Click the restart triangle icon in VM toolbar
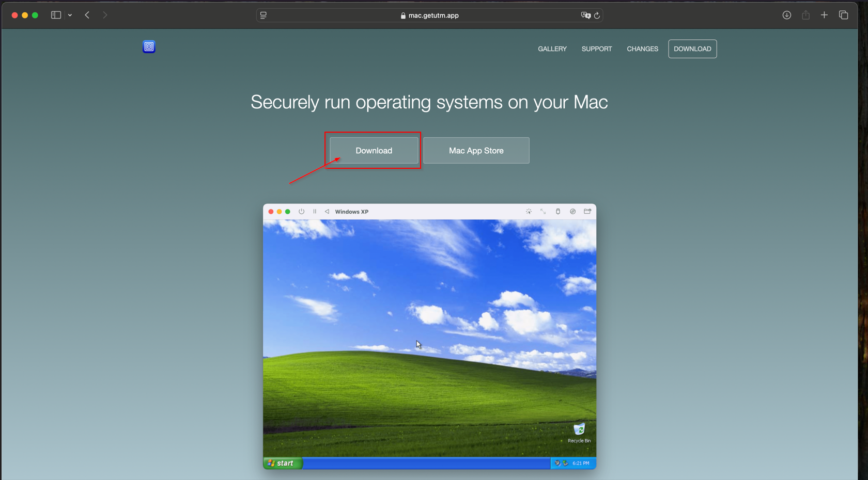 (x=327, y=212)
